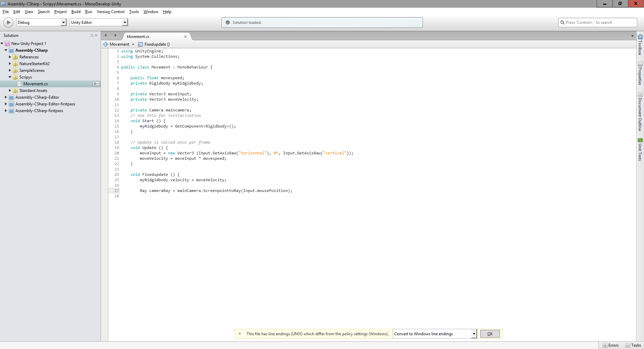The width and height of the screenshot is (644, 349).
Task: Select the NatureStarterKit2 folder
Action: (x=34, y=64)
